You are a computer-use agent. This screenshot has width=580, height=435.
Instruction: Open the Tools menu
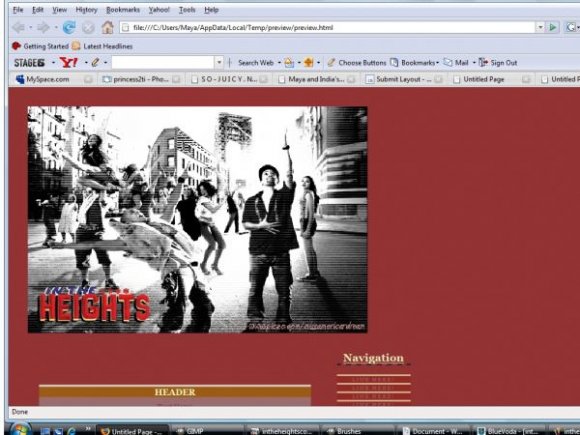[187, 10]
